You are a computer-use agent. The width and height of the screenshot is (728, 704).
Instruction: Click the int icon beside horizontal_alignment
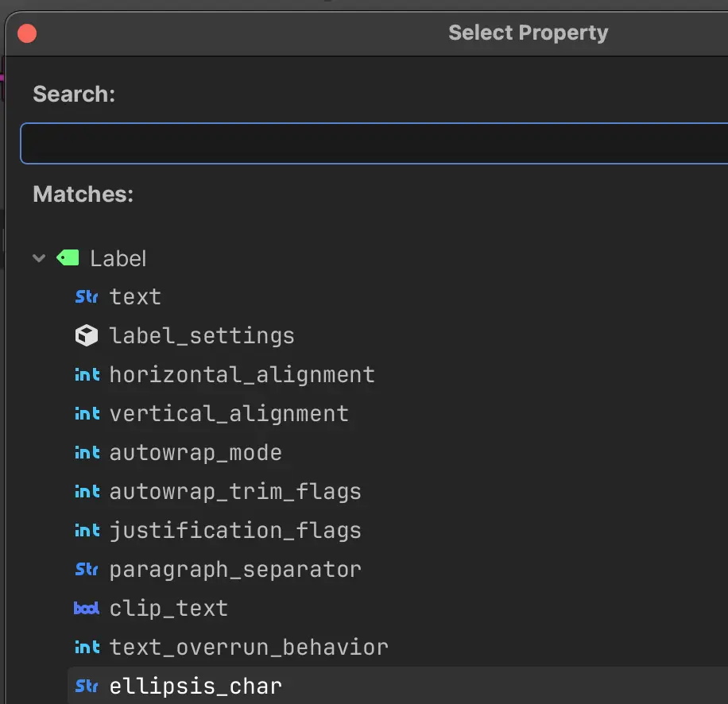87,374
